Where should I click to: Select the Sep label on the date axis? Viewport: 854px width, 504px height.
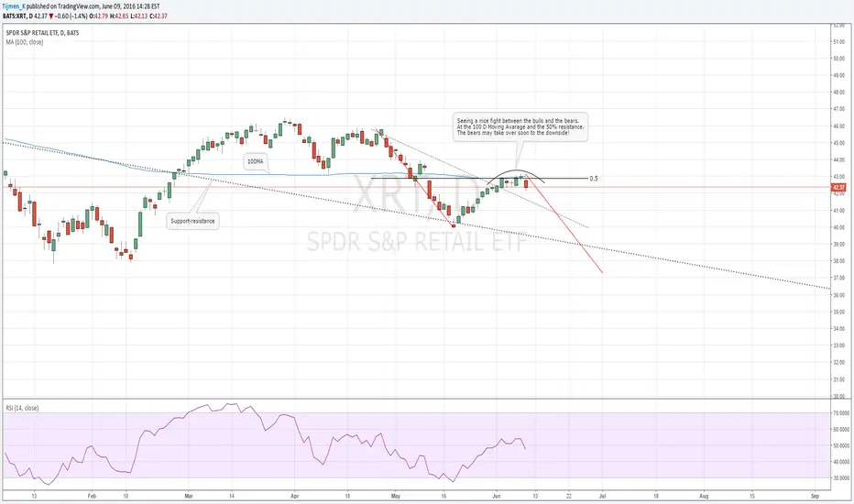tap(815, 496)
